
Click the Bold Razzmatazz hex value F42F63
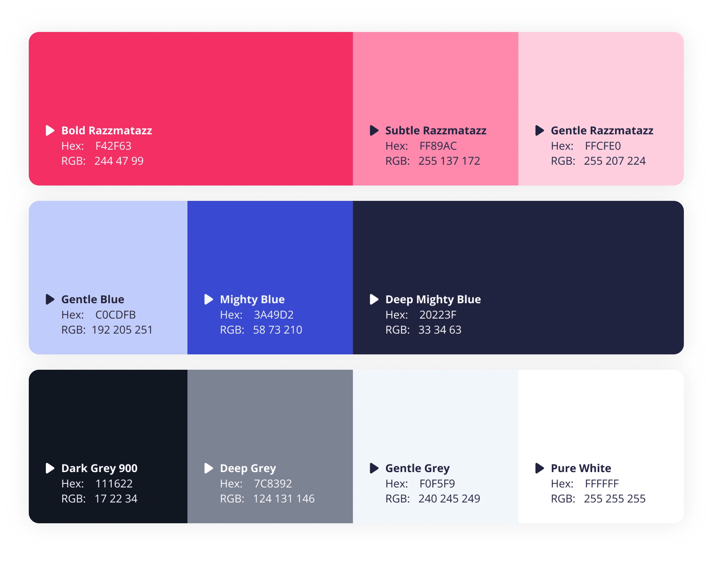coord(113,146)
